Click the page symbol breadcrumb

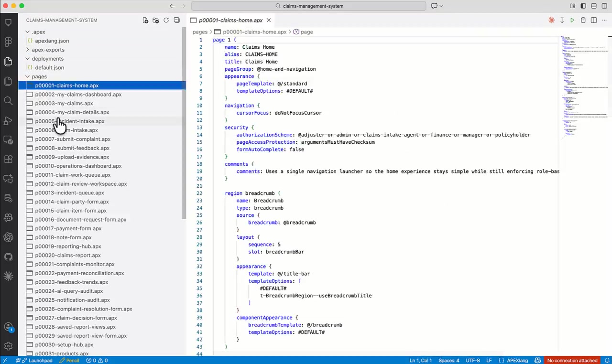click(303, 32)
